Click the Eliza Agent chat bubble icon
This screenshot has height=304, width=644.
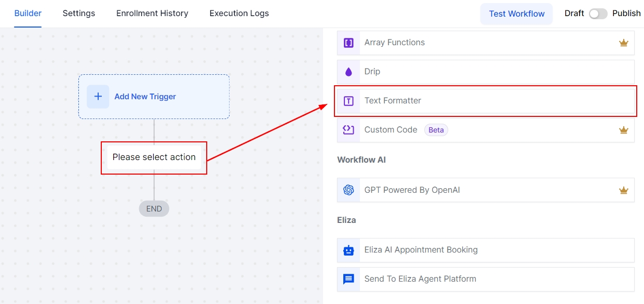(x=348, y=279)
